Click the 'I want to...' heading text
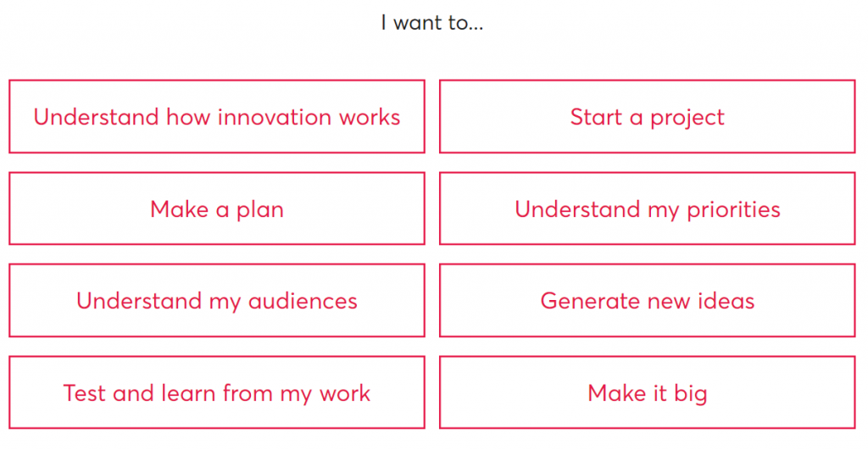868x450 pixels. (x=431, y=23)
